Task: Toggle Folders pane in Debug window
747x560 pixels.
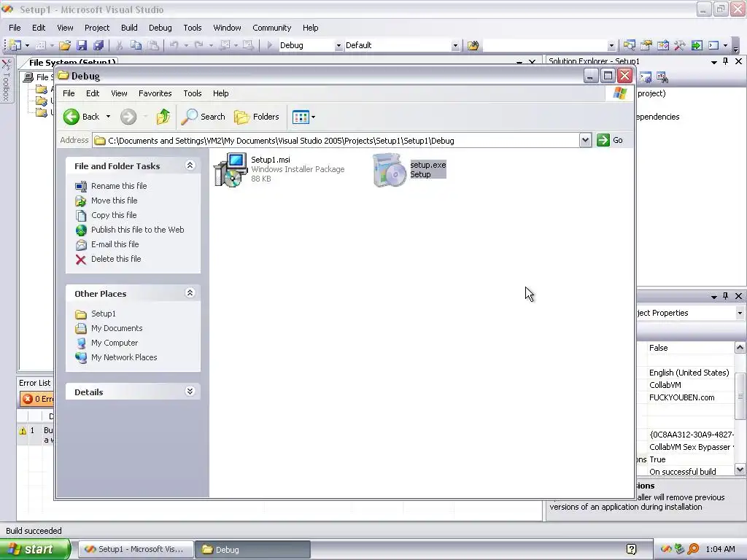Action: (256, 117)
